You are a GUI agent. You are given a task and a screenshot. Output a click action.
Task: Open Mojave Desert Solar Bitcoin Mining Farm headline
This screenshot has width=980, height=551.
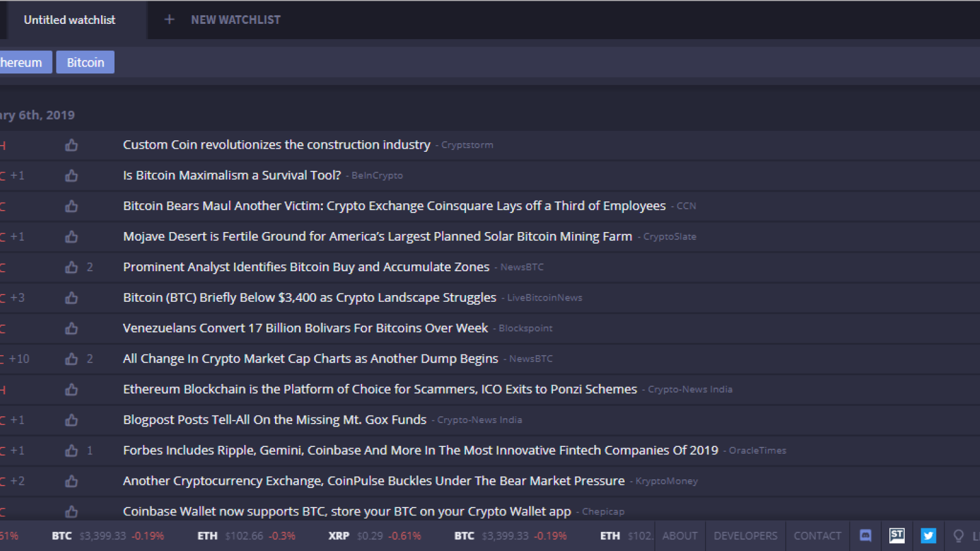pyautogui.click(x=377, y=237)
